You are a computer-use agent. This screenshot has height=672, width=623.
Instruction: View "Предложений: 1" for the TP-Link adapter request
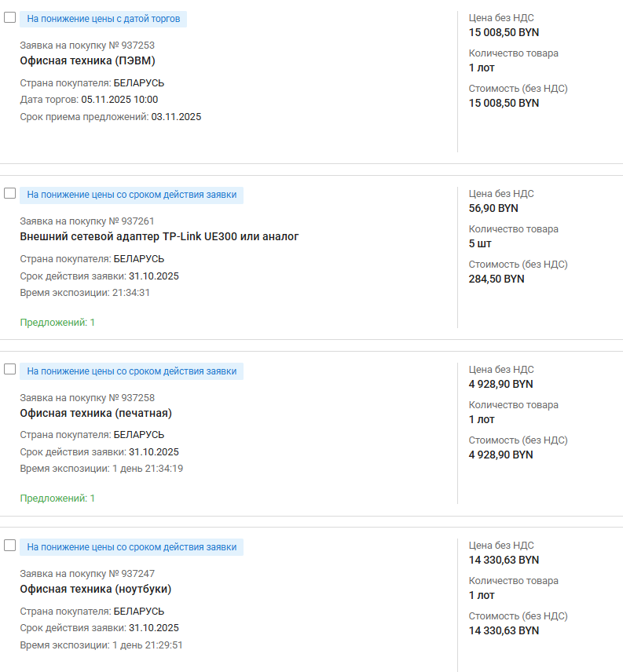point(57,322)
